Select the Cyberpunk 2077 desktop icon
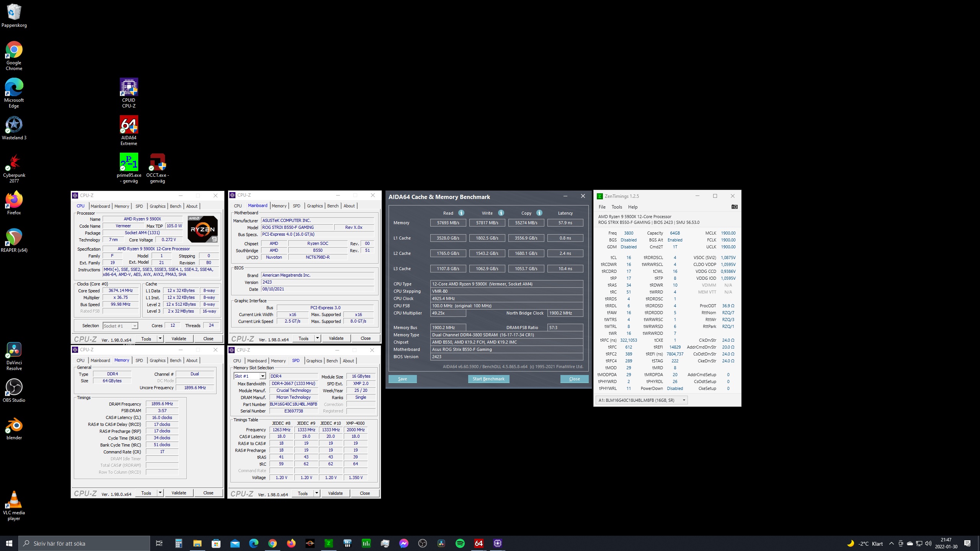 (14, 168)
